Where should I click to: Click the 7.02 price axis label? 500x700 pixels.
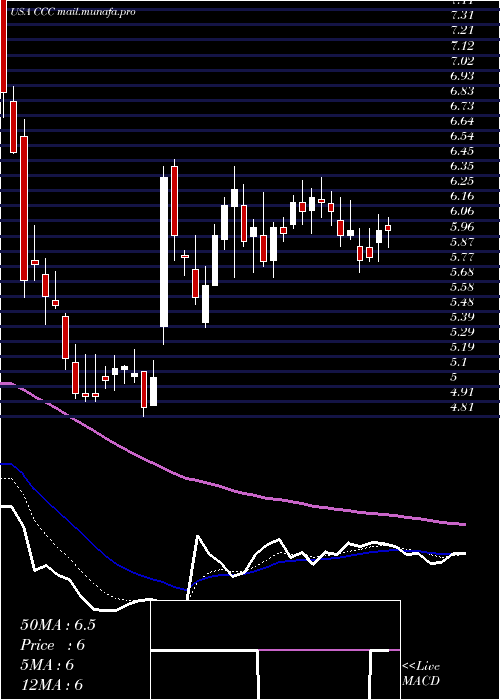click(462, 61)
